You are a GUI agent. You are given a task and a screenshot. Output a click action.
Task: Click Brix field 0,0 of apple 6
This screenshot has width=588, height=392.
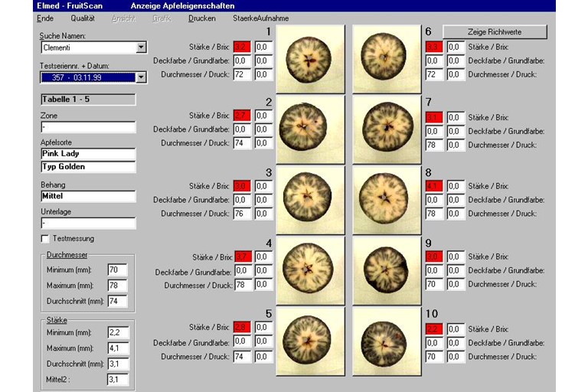click(456, 47)
